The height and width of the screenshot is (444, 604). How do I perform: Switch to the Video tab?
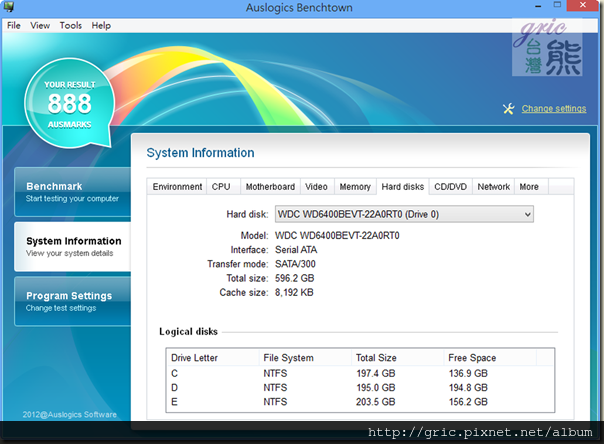pos(316,187)
